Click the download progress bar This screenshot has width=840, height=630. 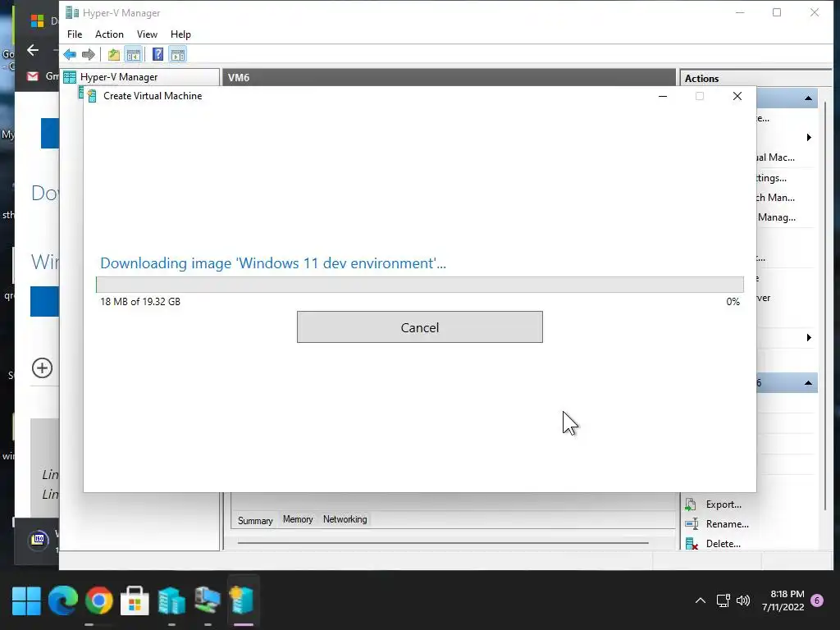click(419, 285)
